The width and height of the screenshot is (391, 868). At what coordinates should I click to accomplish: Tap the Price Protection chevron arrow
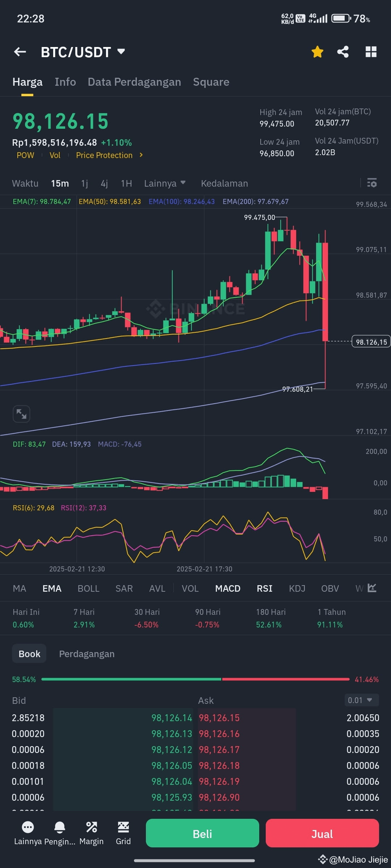click(141, 155)
